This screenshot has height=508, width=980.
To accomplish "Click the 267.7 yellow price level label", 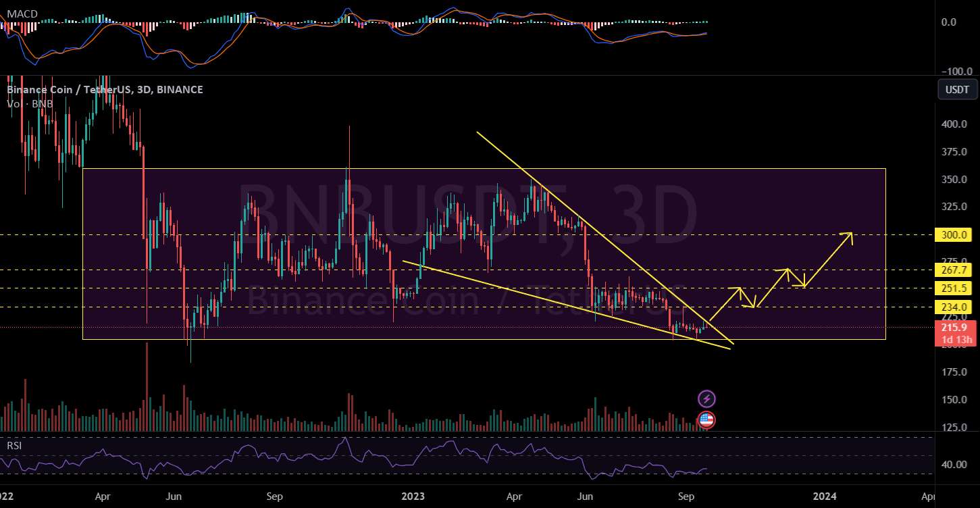I will pyautogui.click(x=953, y=270).
